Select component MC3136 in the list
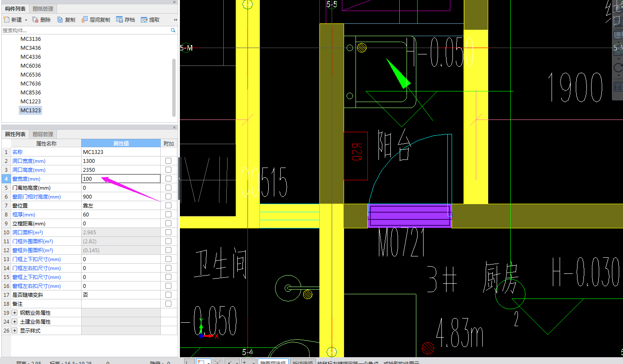The image size is (623, 364). (31, 39)
